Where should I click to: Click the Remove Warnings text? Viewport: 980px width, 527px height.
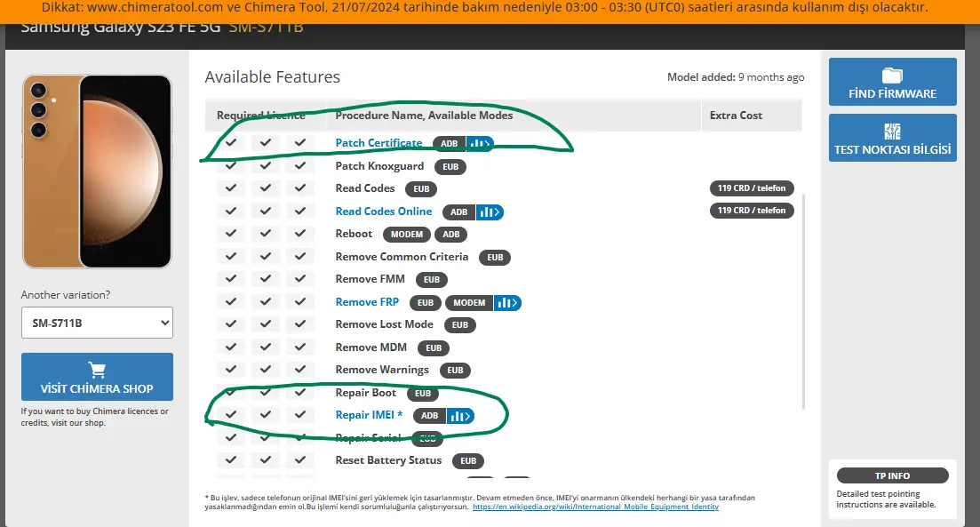tap(382, 370)
